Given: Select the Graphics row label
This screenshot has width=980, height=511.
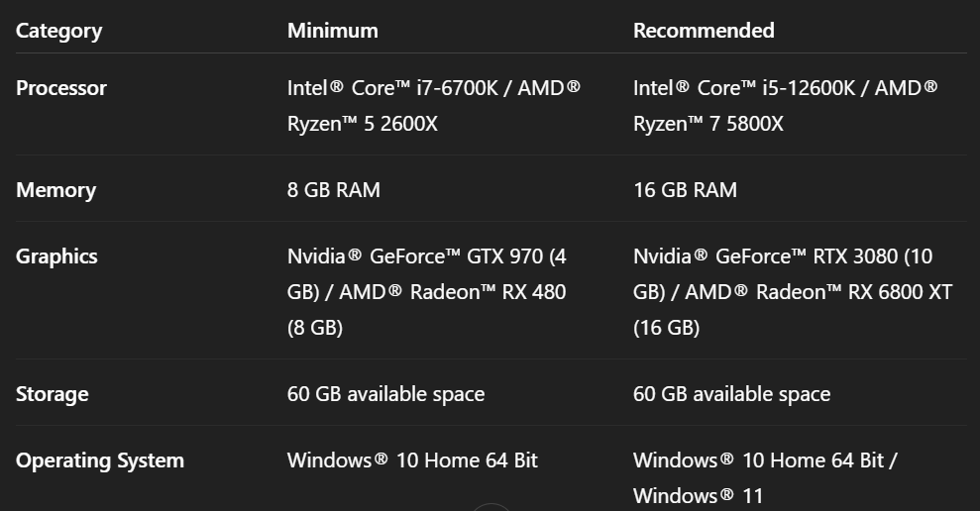Looking at the screenshot, I should (56, 256).
